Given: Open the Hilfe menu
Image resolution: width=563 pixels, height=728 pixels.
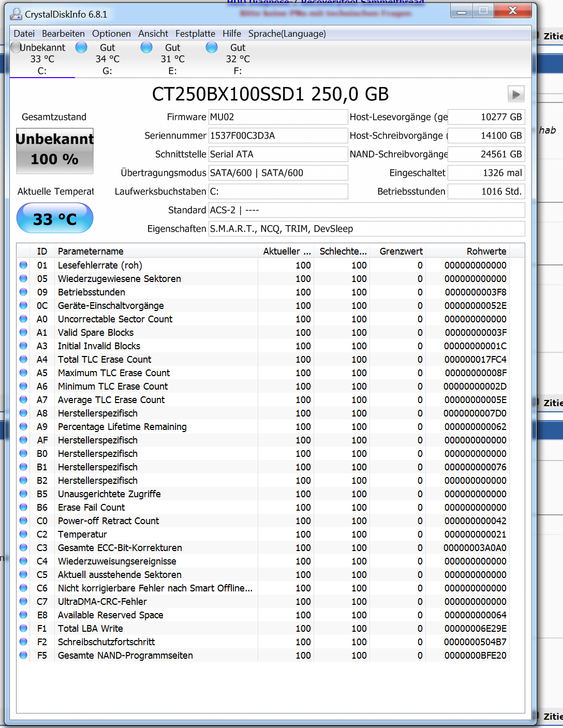Looking at the screenshot, I should [232, 34].
